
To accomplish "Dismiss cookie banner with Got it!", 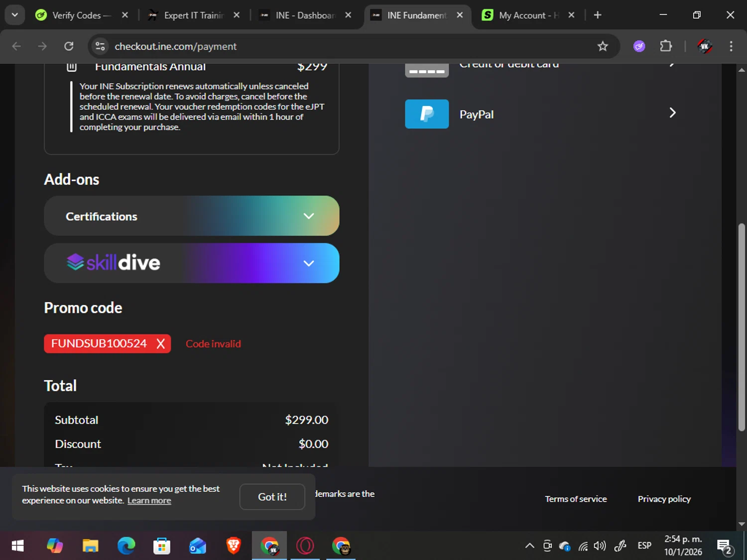I will click(x=272, y=497).
